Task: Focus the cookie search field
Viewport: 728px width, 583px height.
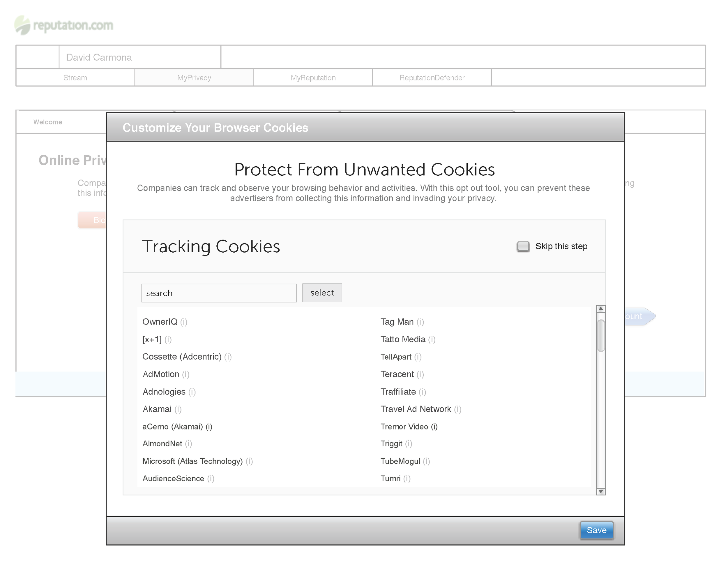Action: [219, 293]
